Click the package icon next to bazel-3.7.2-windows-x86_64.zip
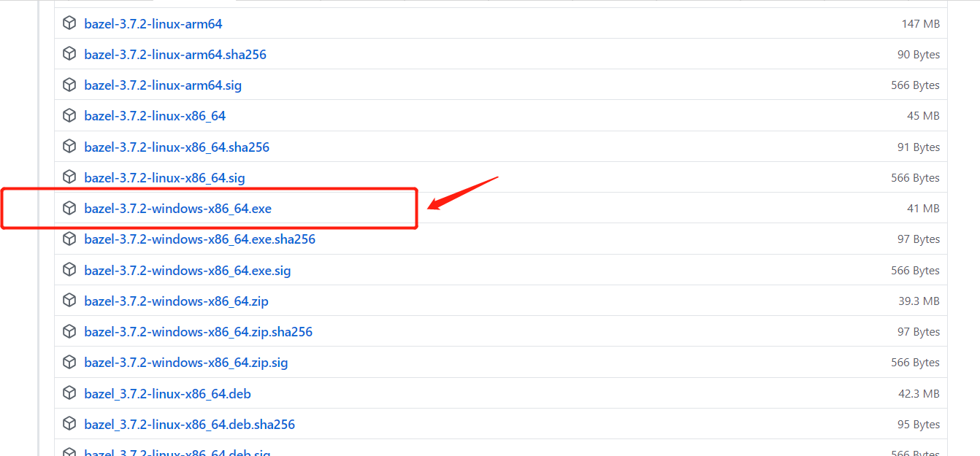 (69, 301)
